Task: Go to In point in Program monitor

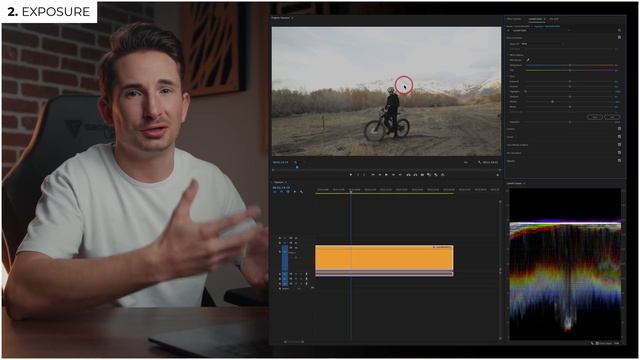Action: [x=373, y=175]
